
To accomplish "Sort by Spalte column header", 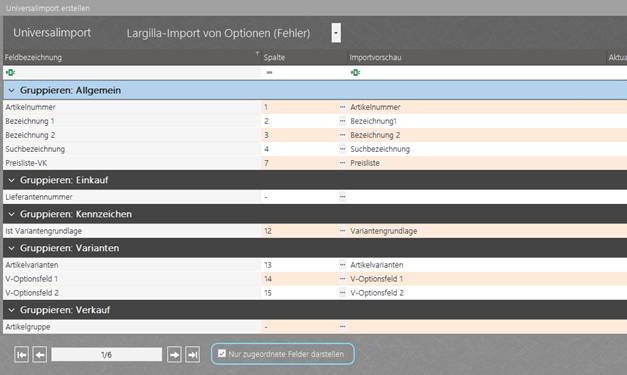I will [304, 57].
